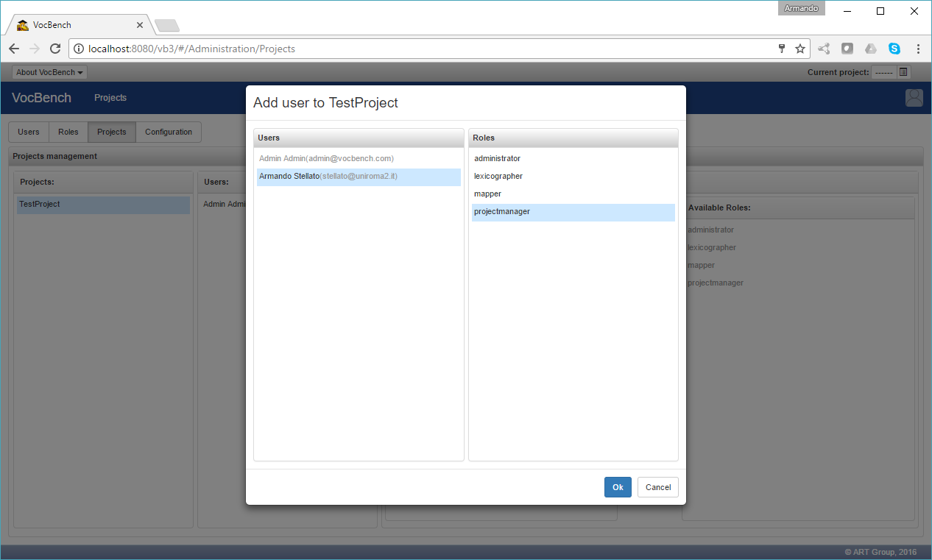Switch to the Users tab
Image resolution: width=932 pixels, height=560 pixels.
click(29, 132)
